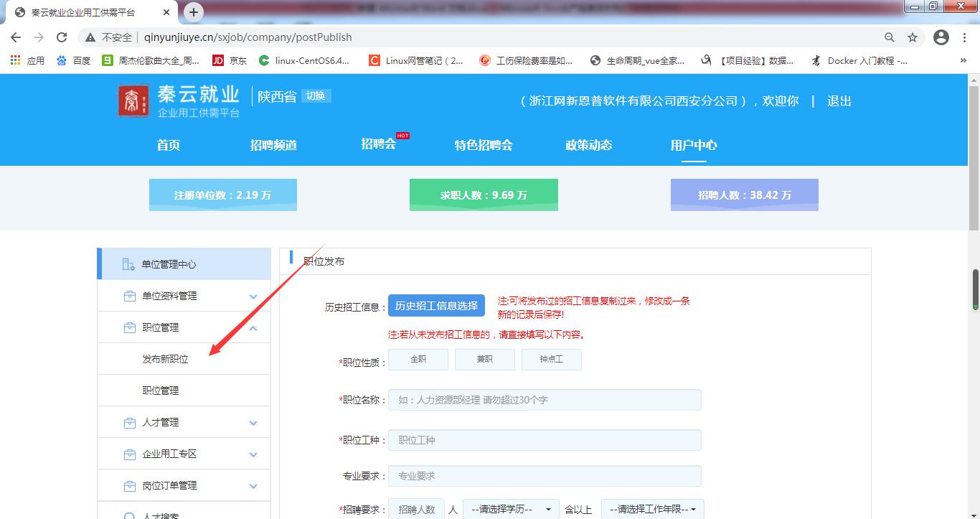980x519 pixels.
Task: Open the 京东 bookmark
Action: pos(230,61)
